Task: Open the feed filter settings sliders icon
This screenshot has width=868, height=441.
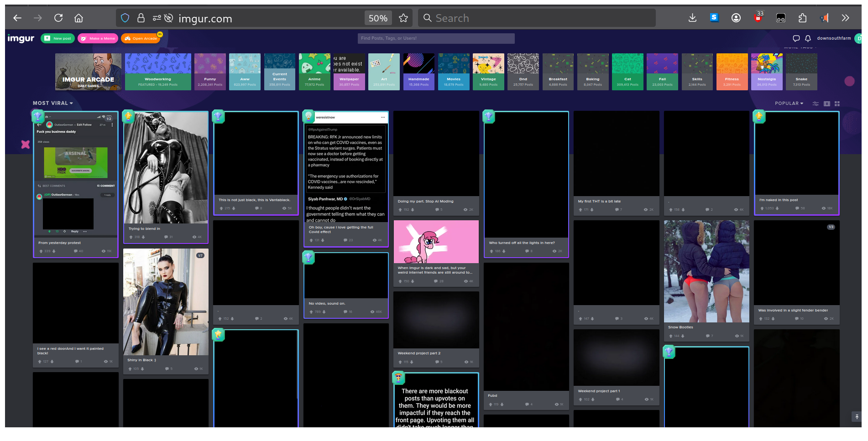Action: click(x=816, y=104)
